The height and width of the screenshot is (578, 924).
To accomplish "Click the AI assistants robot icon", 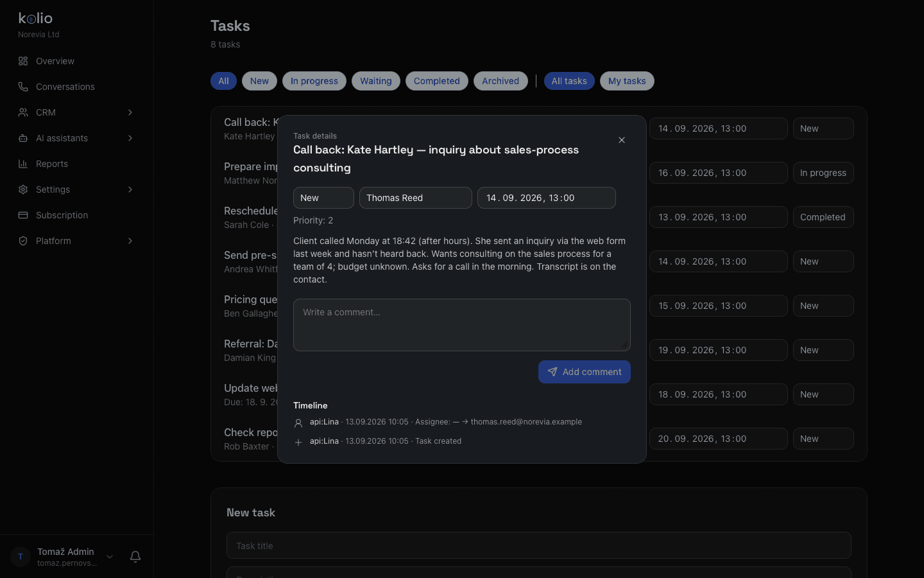I will 23,138.
